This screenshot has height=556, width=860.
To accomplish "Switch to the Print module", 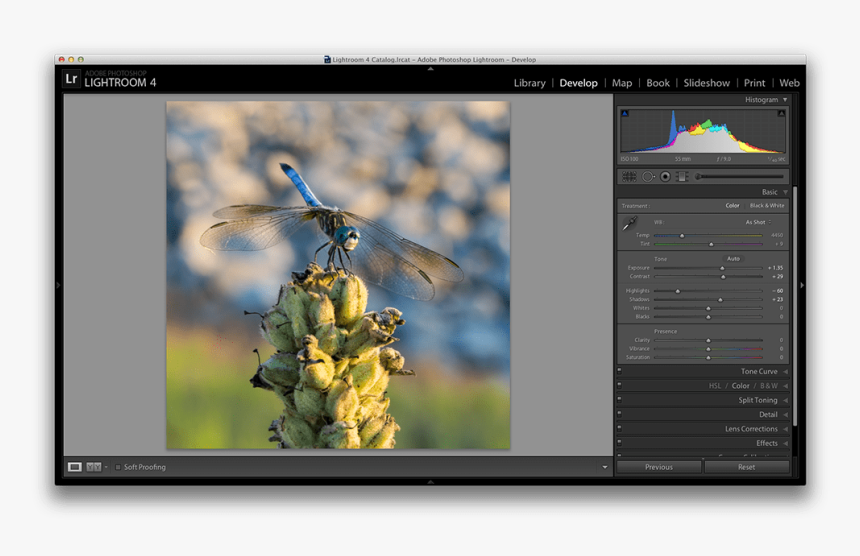I will click(754, 83).
